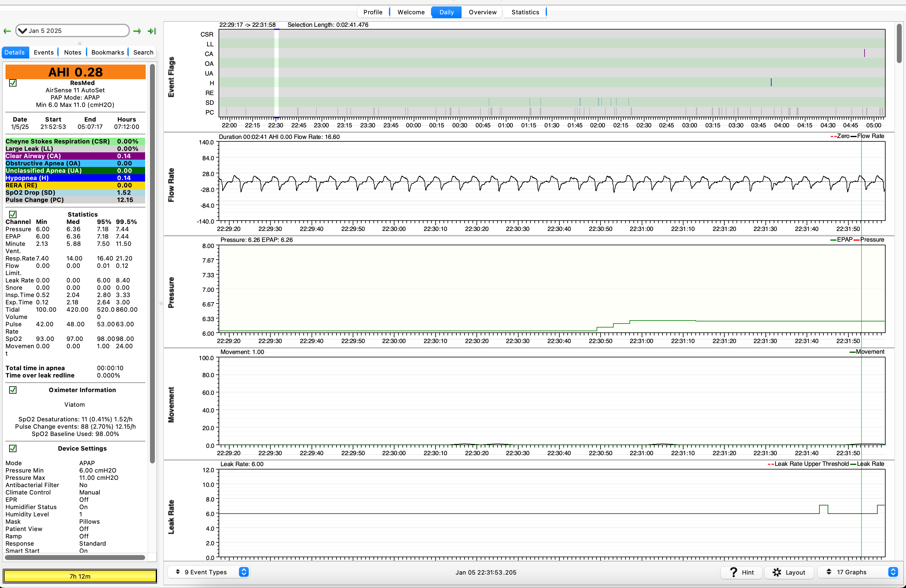Jump to most recent day arrow

coord(152,31)
